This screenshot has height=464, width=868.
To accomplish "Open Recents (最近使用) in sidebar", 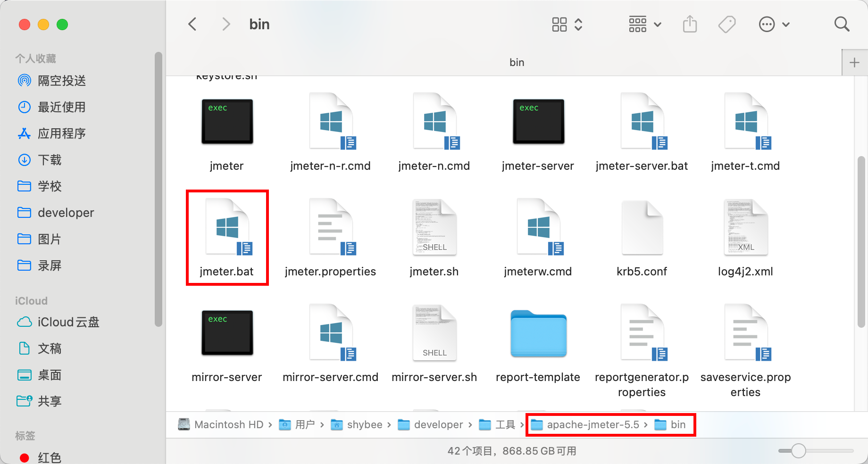I will (52, 107).
